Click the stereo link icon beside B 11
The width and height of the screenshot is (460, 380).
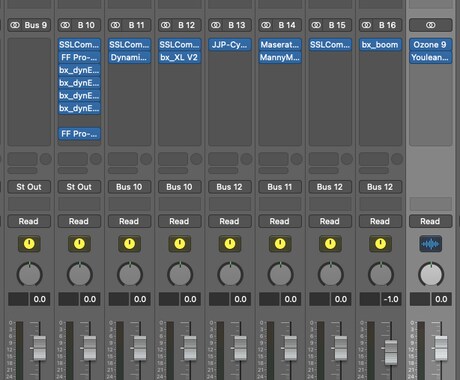(x=115, y=25)
